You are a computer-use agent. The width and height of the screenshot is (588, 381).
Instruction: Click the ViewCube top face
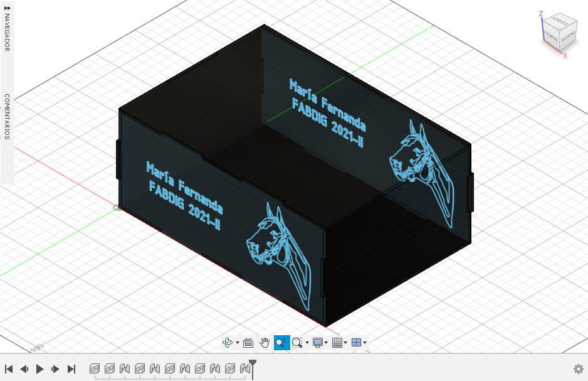(560, 21)
